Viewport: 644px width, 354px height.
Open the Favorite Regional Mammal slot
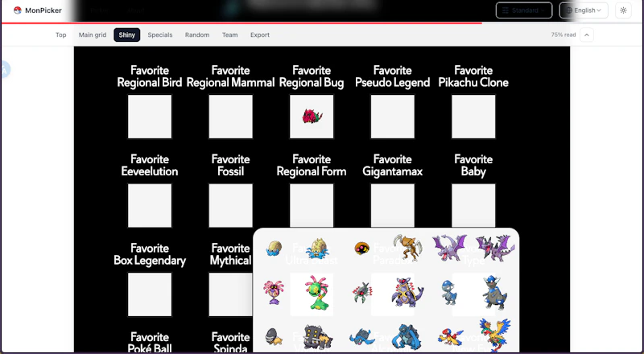[230, 117]
